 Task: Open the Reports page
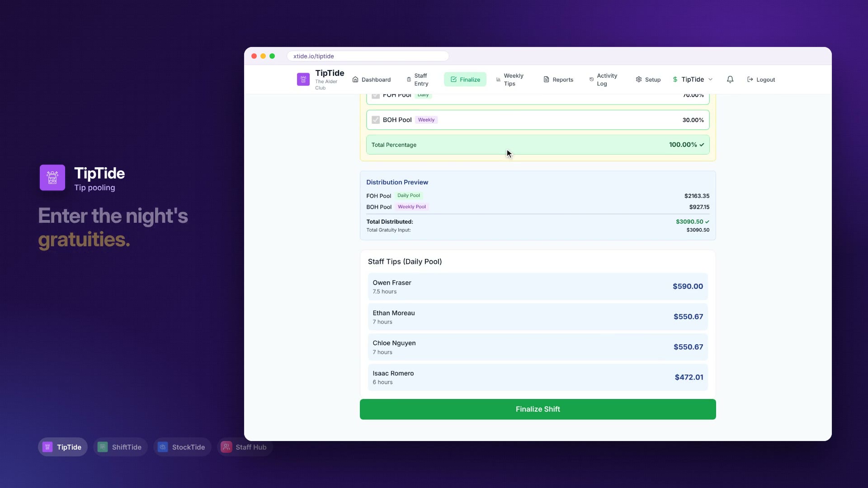[x=558, y=80]
